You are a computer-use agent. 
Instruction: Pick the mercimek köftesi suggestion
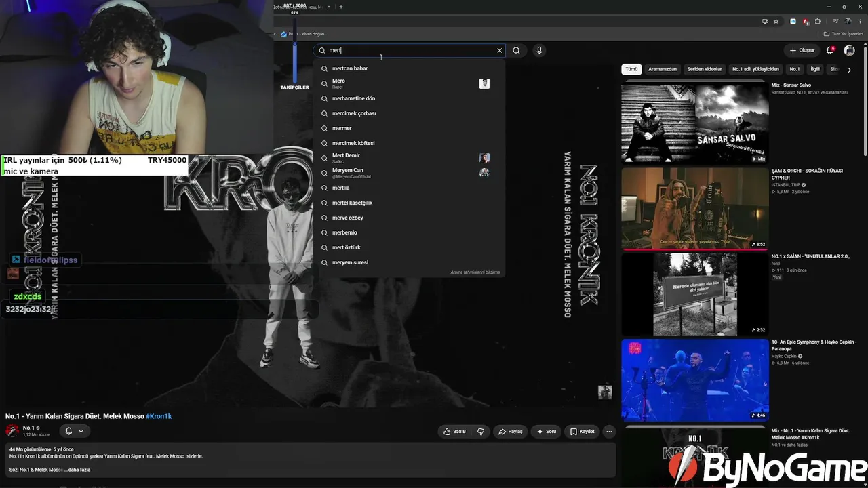(x=410, y=143)
